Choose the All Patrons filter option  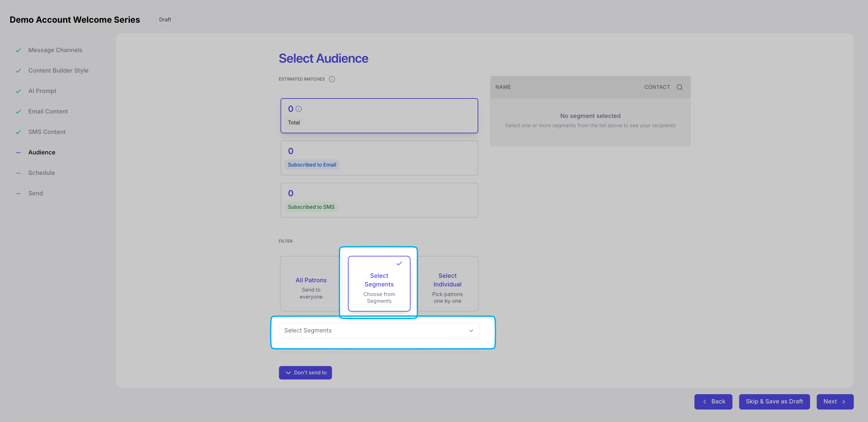point(311,284)
